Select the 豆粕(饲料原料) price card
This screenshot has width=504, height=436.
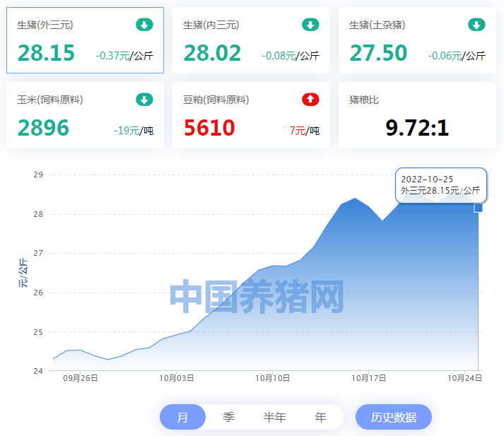pos(251,115)
